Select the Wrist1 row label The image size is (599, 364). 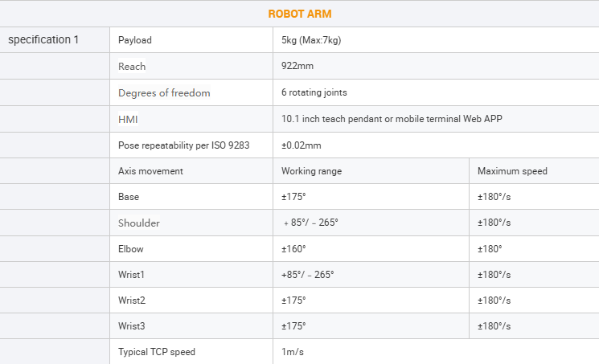(131, 275)
